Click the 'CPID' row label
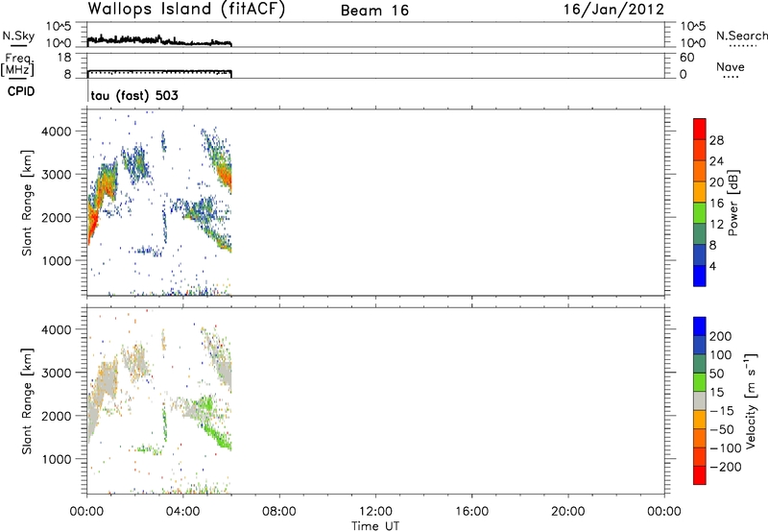This screenshot has width=768, height=532. (x=21, y=91)
